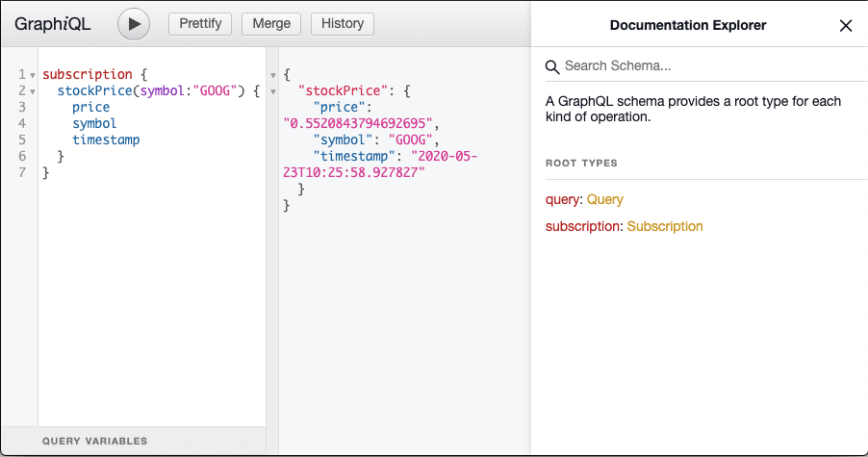The height and width of the screenshot is (457, 868).
Task: Click the subscription label in root types
Action: tap(582, 226)
